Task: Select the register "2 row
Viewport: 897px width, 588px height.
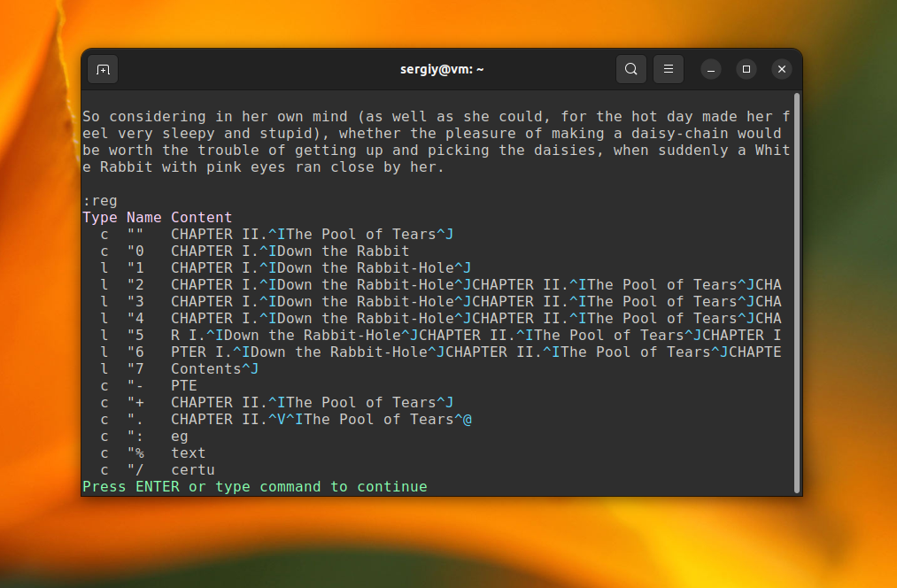Action: coord(440,285)
